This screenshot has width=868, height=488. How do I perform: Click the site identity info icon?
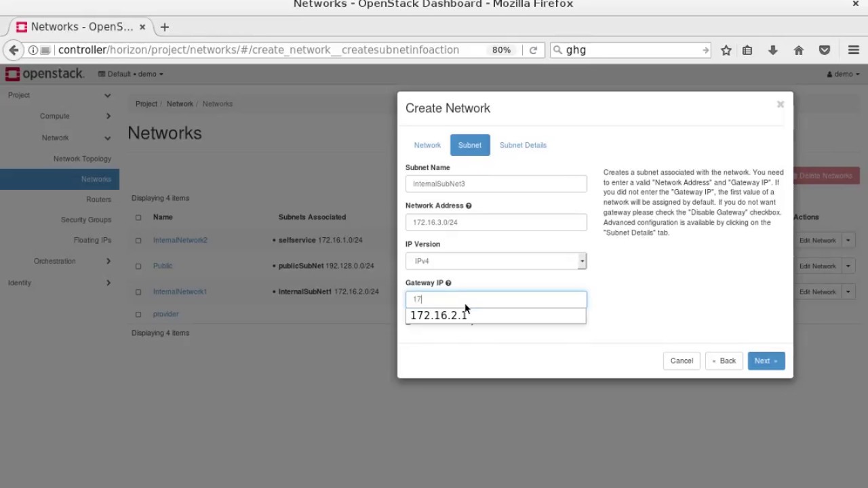[x=33, y=50]
